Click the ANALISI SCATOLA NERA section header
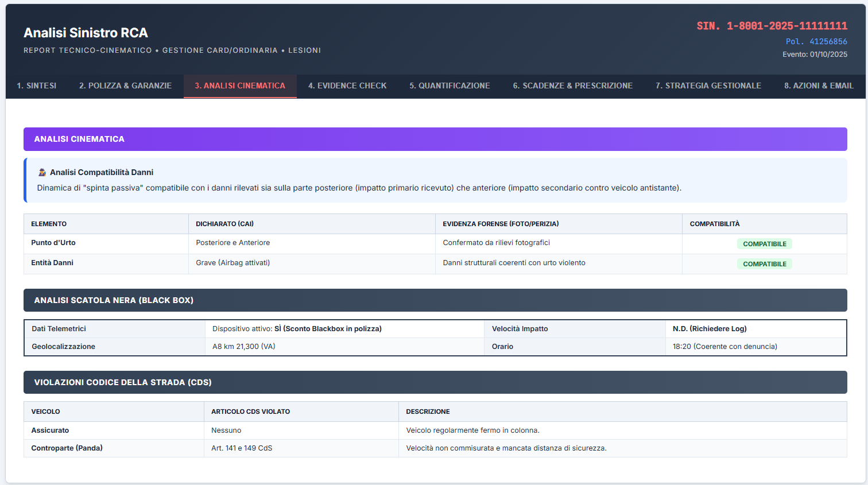The height and width of the screenshot is (485, 868). click(x=113, y=300)
